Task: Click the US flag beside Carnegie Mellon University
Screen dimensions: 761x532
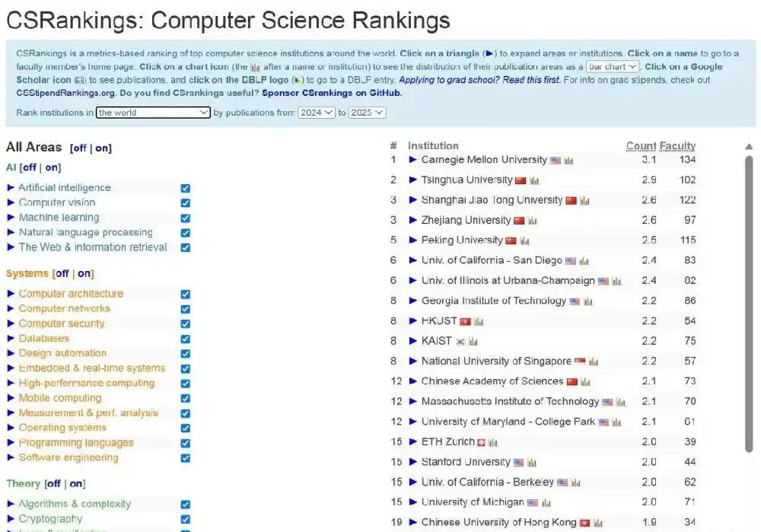Action: point(556,161)
